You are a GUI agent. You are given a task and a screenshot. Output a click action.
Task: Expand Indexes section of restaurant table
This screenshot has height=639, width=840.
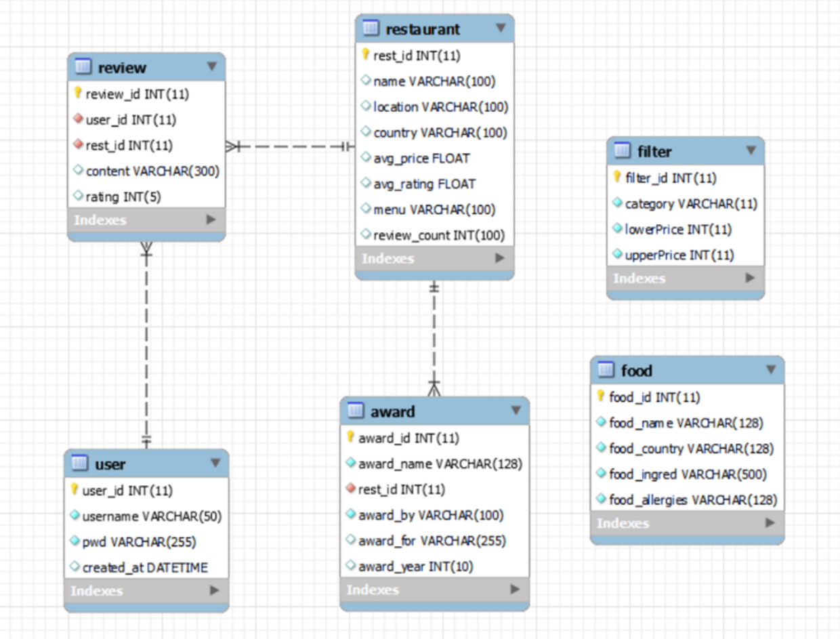[500, 258]
